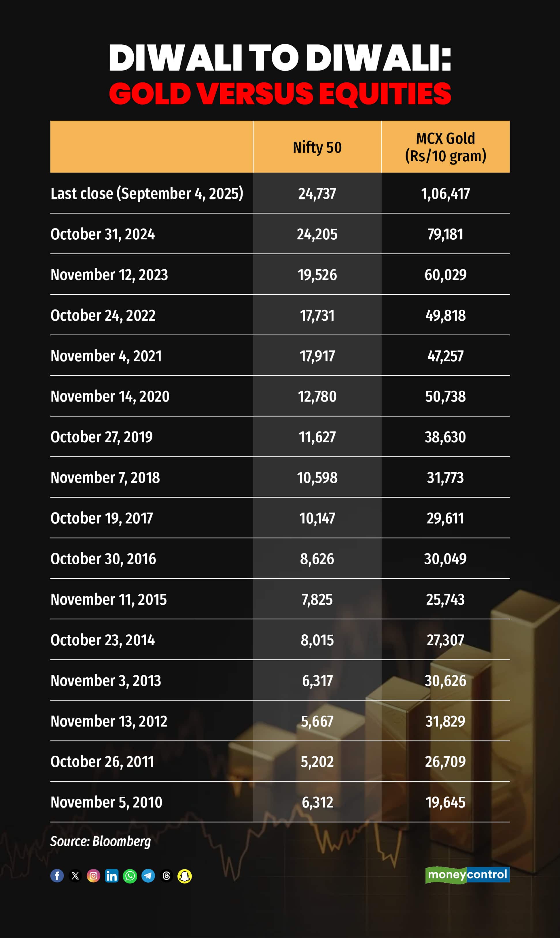Click the Facebook icon

(57, 876)
